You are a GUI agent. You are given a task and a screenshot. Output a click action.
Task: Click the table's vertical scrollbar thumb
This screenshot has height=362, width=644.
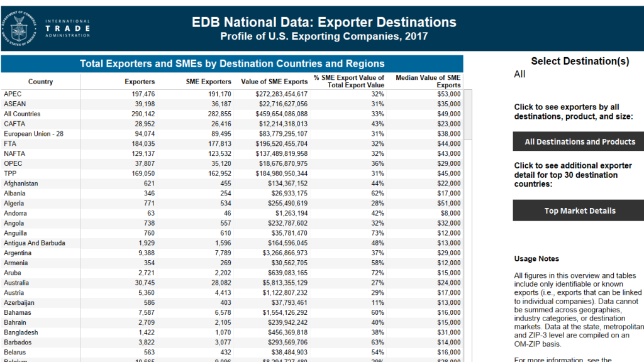pos(467,114)
